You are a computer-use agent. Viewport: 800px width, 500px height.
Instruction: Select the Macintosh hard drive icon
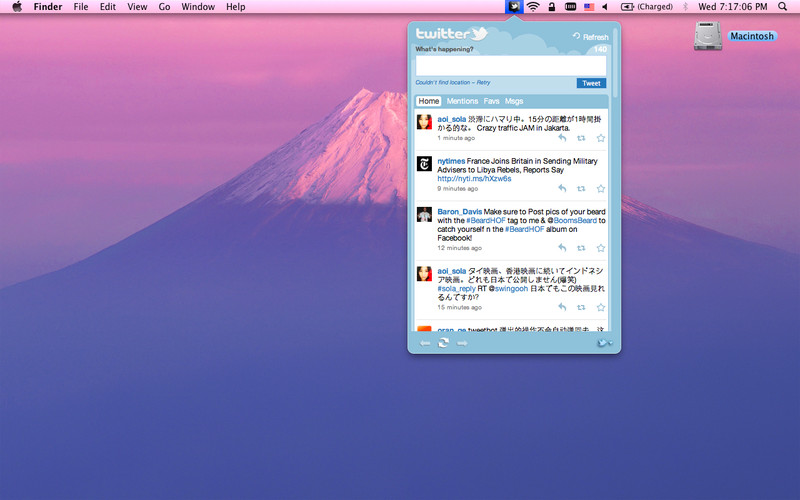tap(708, 36)
